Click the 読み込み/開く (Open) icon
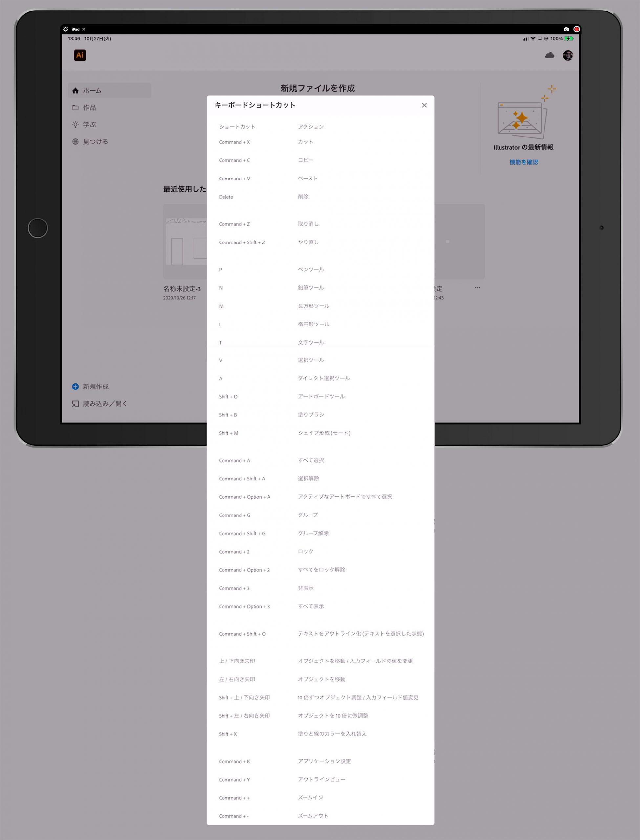This screenshot has width=640, height=840. (x=74, y=403)
